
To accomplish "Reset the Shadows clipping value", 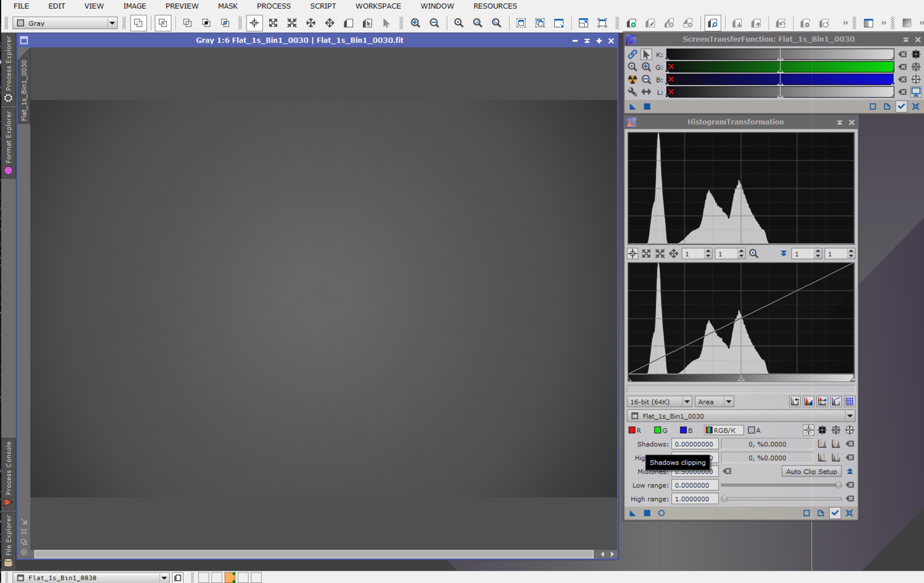I will 850,444.
